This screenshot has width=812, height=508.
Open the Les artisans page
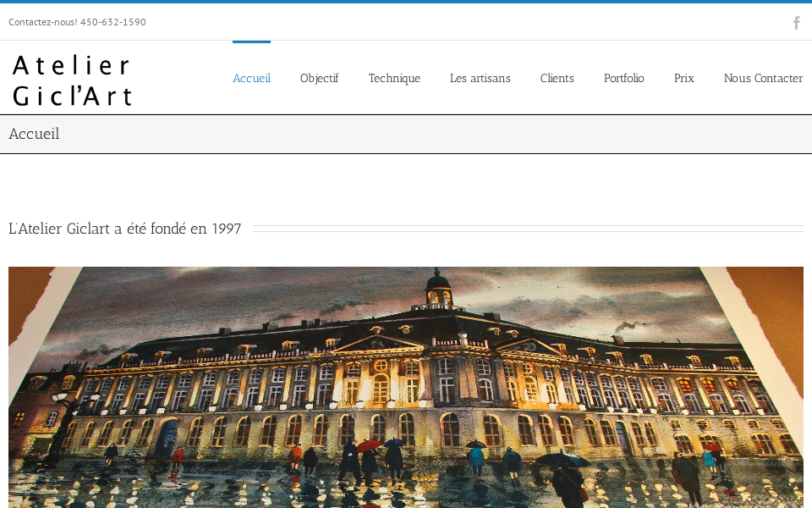(480, 78)
